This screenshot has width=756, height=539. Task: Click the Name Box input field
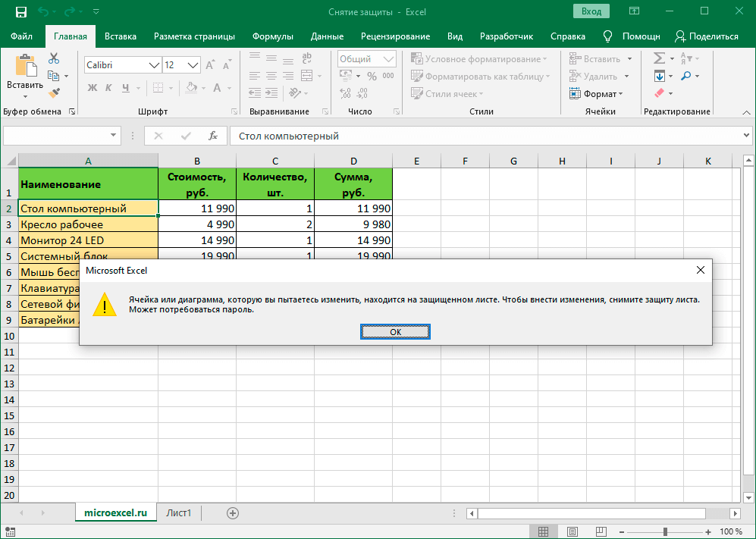pos(56,136)
